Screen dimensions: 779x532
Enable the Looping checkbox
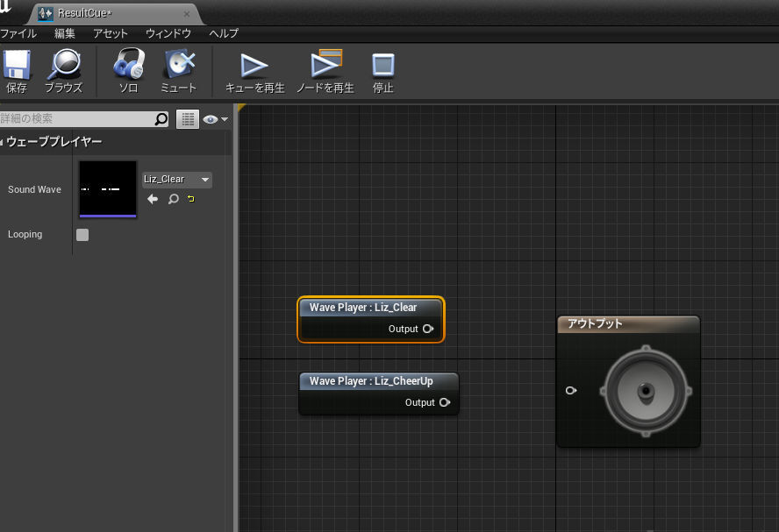point(82,235)
